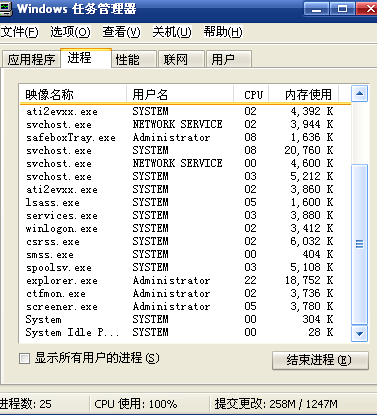Minimize the Windows 任务管理器 window
Viewport: 377px width, 415px height.
click(316, 9)
